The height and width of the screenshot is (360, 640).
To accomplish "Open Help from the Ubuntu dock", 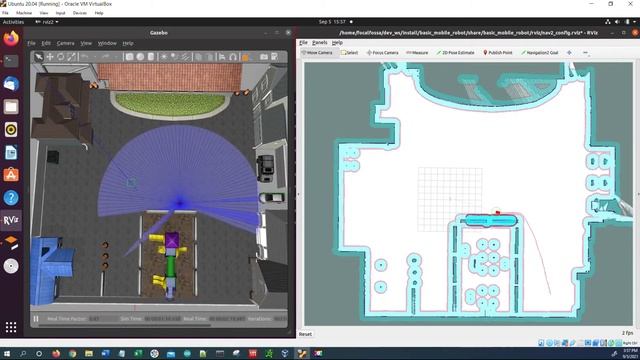I will click(11, 198).
